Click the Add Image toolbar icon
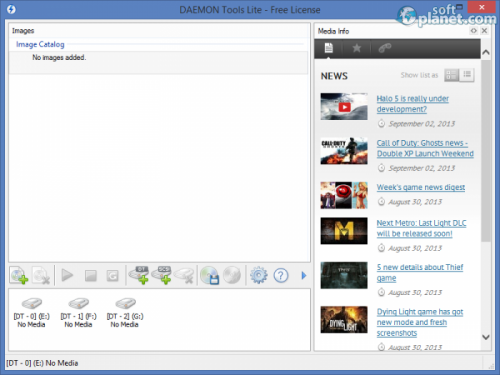Screen dimensions: 500x375 19,275
